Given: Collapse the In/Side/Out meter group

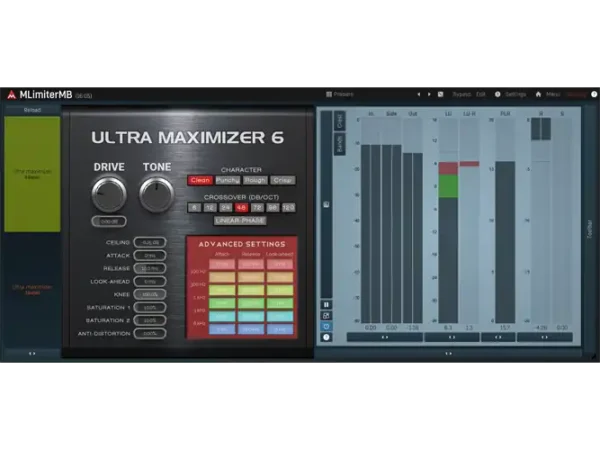Looking at the screenshot, I should [x=385, y=337].
